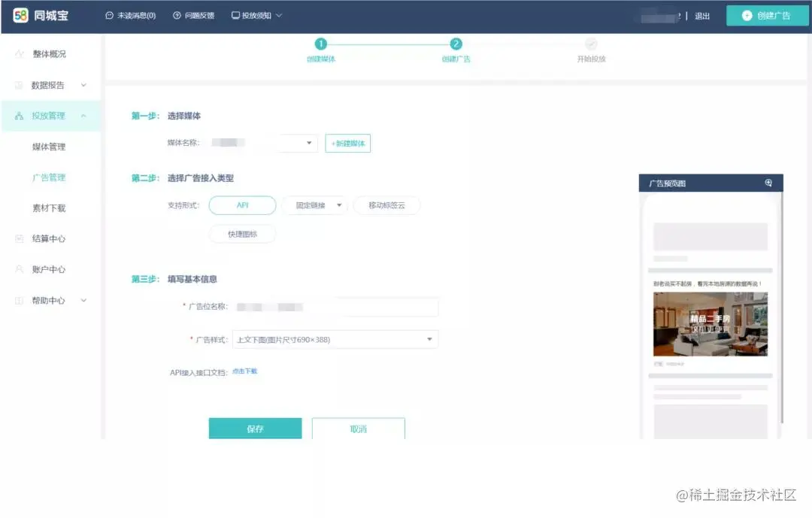Click 点击下载 API document link
Screen dimensions: 812x518
(x=244, y=371)
